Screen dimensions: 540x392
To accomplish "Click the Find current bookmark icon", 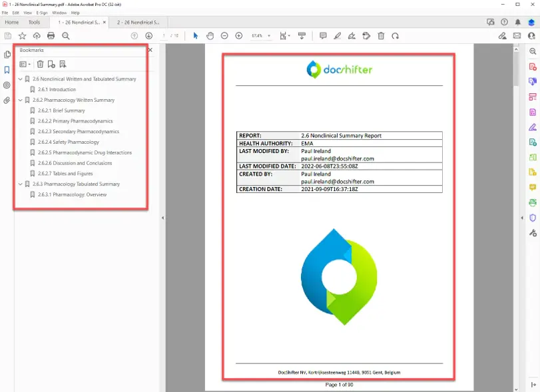I will tap(63, 65).
